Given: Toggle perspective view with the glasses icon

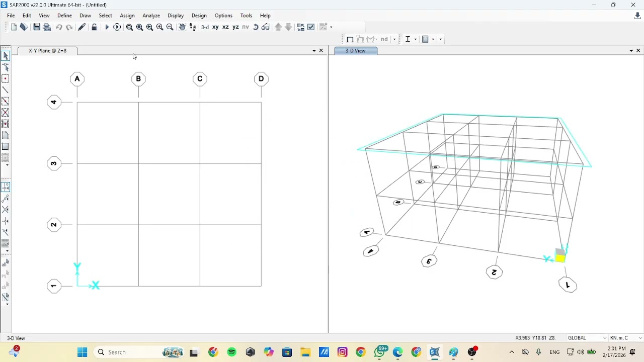Looking at the screenshot, I should click(x=266, y=27).
